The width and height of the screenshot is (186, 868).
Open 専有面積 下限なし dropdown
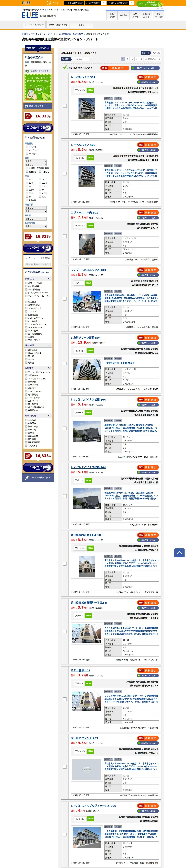pos(36,208)
